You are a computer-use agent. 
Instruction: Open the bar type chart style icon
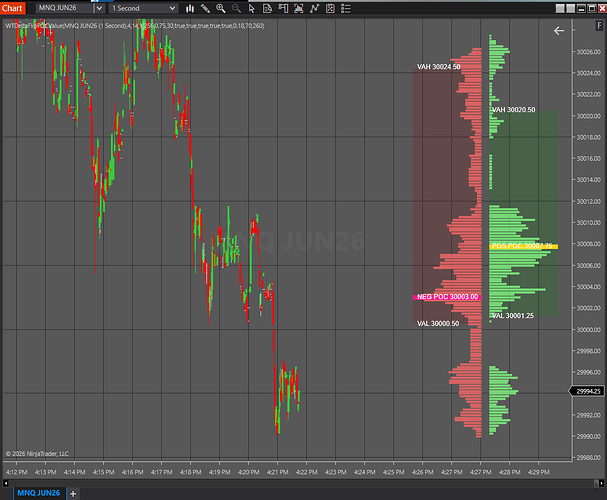click(x=190, y=9)
